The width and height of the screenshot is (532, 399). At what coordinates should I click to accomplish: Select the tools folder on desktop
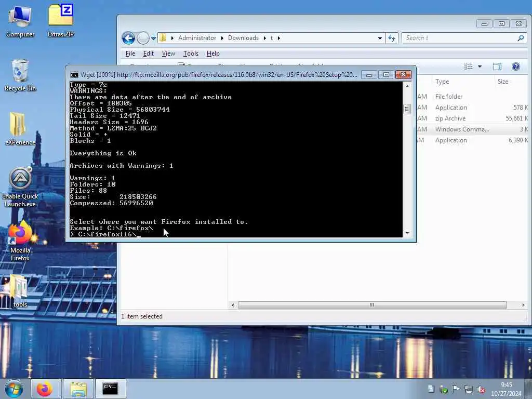click(x=20, y=291)
